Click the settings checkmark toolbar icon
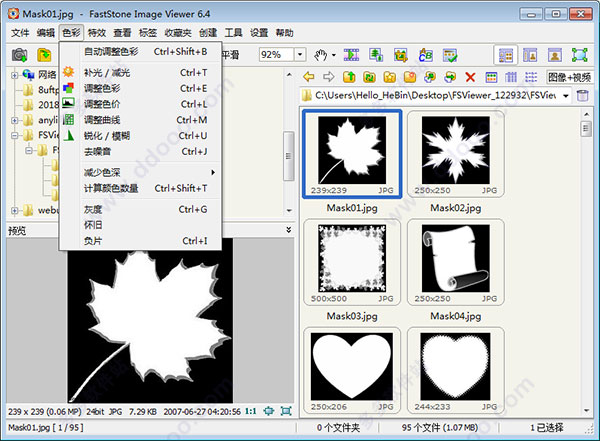The image size is (600, 441). [450, 55]
